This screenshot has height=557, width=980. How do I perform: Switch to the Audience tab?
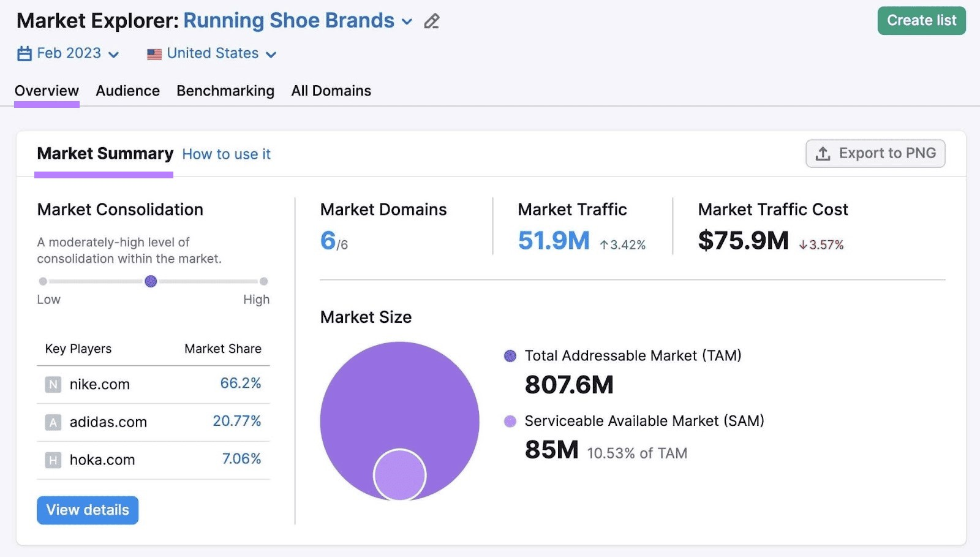click(127, 90)
